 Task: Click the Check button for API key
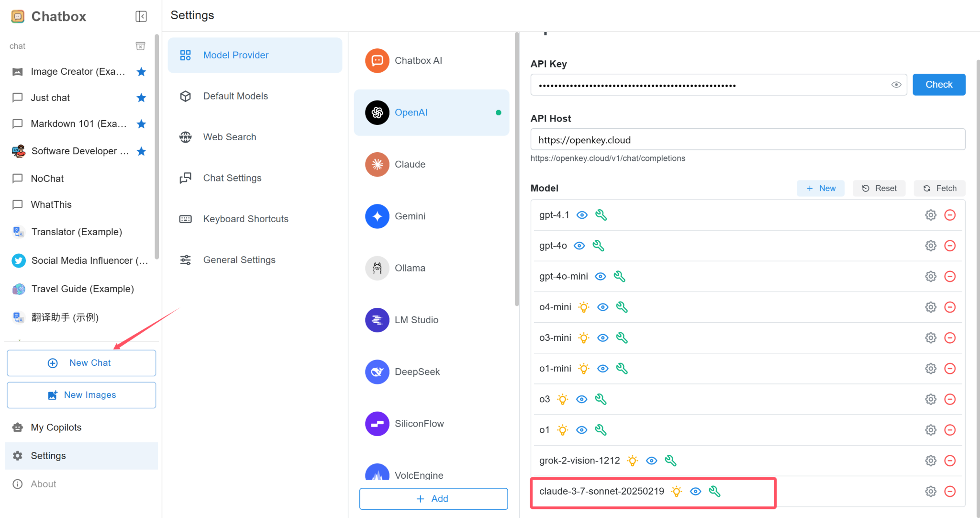(939, 85)
